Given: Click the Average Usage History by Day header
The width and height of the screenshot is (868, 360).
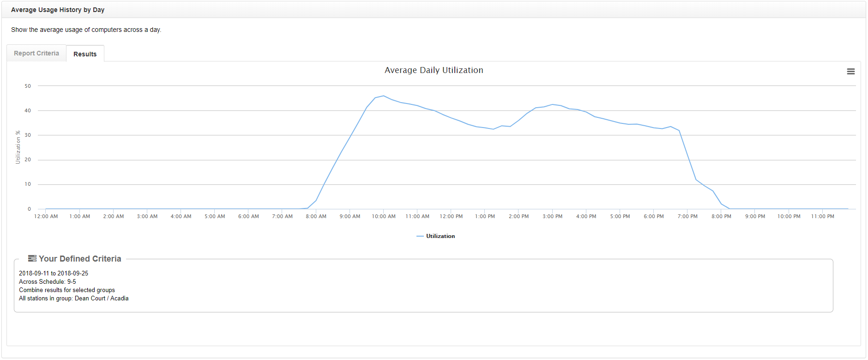Looking at the screenshot, I should [58, 10].
